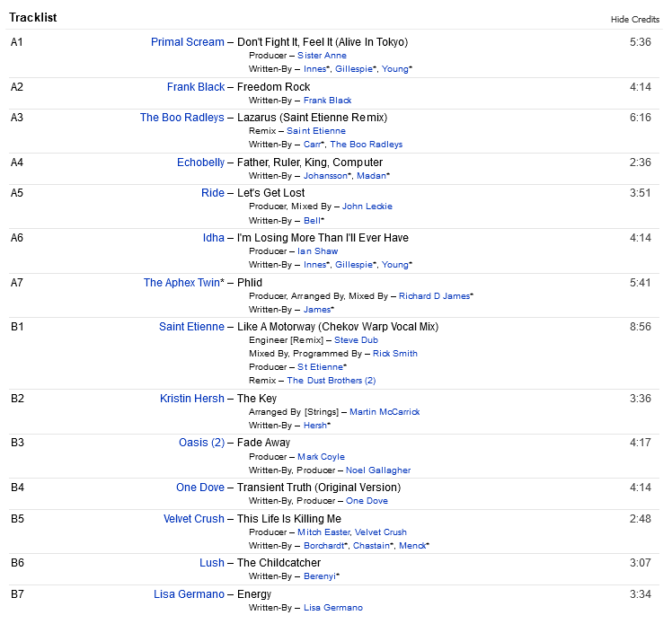Open Saint Etienne artist link on B1
Viewport: 672px width, 624px height.
click(x=191, y=327)
